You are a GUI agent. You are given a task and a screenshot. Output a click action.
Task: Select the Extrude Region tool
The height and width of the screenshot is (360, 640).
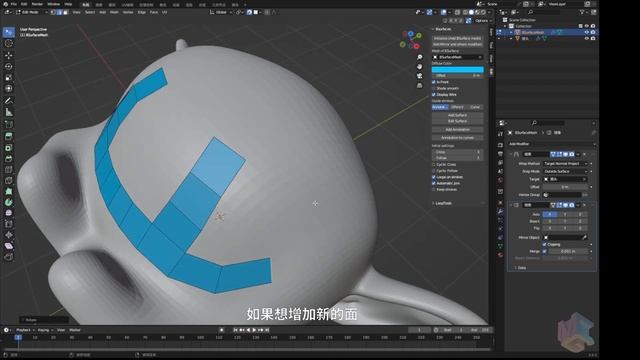point(9,136)
